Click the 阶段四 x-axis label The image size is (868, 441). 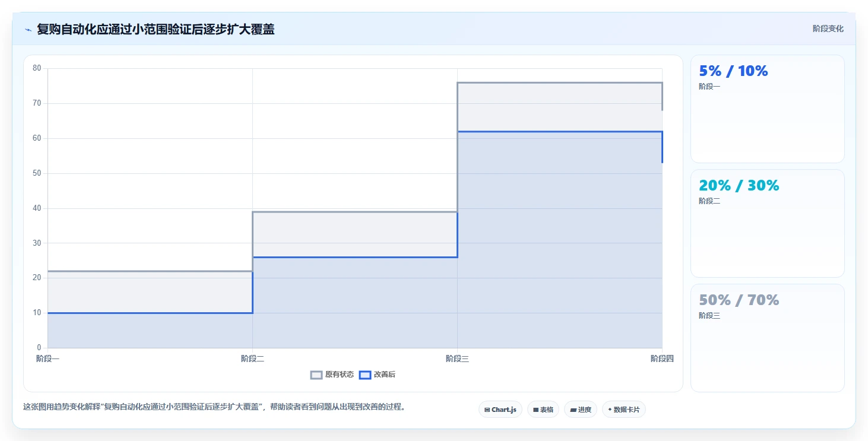tap(662, 358)
